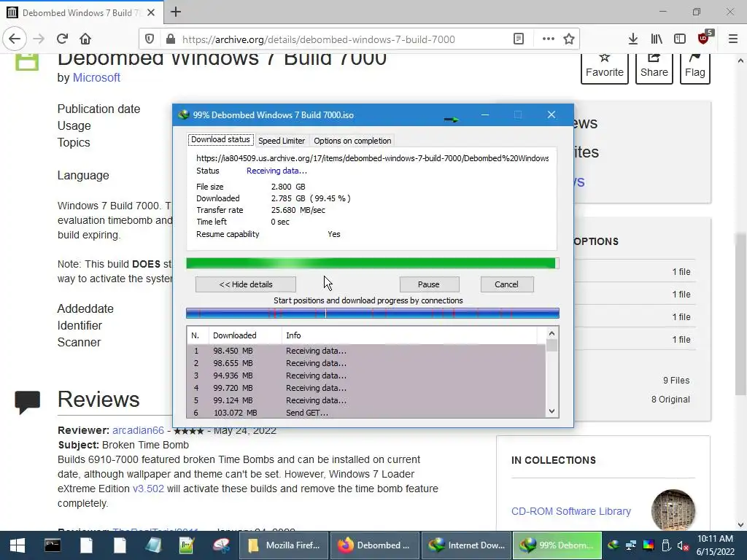
Task: Select connection row 6 Send GET
Action: click(x=366, y=413)
